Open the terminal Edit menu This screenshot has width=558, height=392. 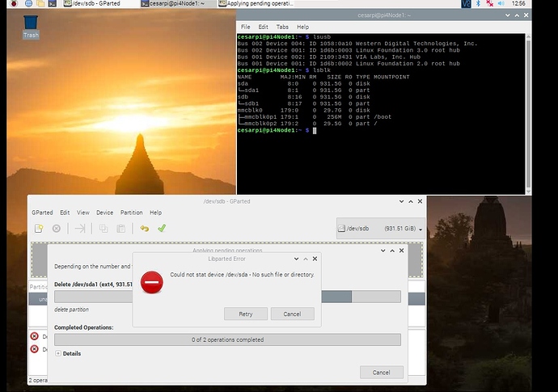point(263,27)
